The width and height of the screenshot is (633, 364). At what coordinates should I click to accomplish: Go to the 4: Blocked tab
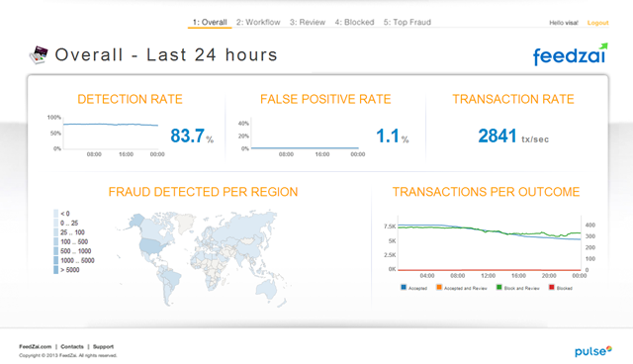pyautogui.click(x=354, y=22)
